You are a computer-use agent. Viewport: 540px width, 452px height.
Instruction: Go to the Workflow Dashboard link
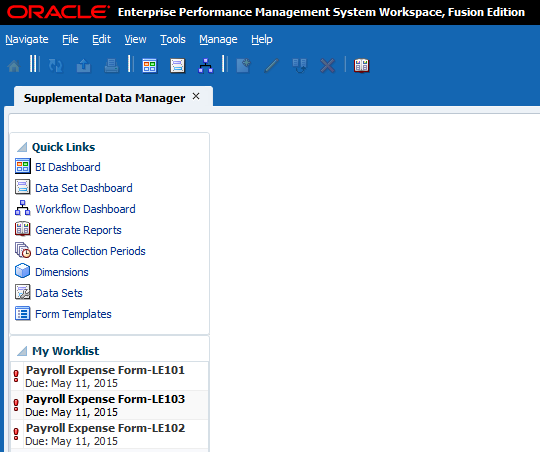pyautogui.click(x=85, y=209)
